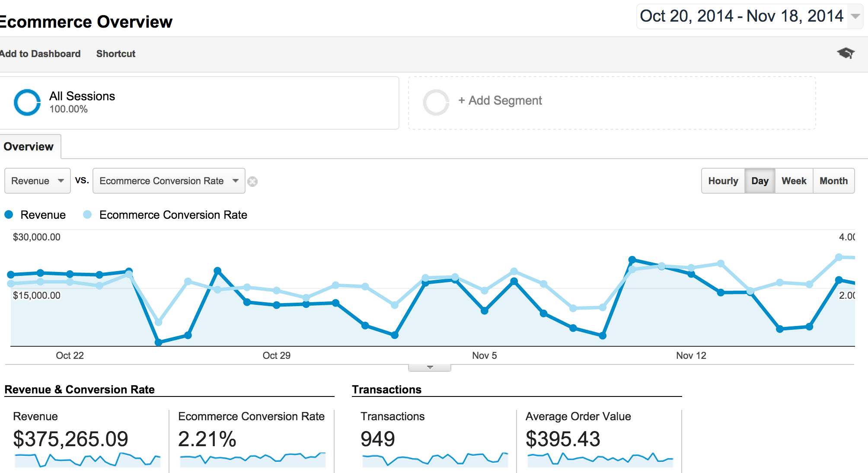Switch chart granularity to Hourly
This screenshot has height=473, width=868.
coord(723,181)
